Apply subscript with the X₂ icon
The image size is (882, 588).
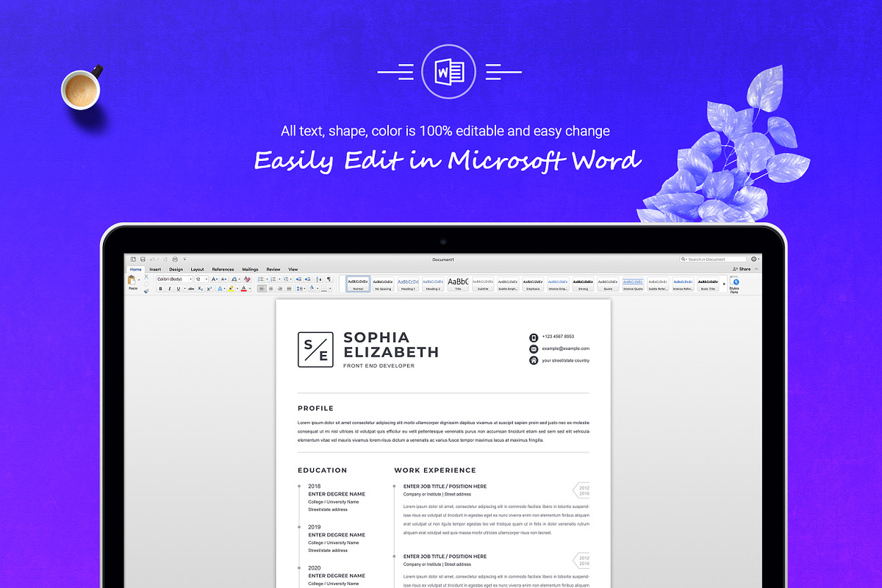201,289
